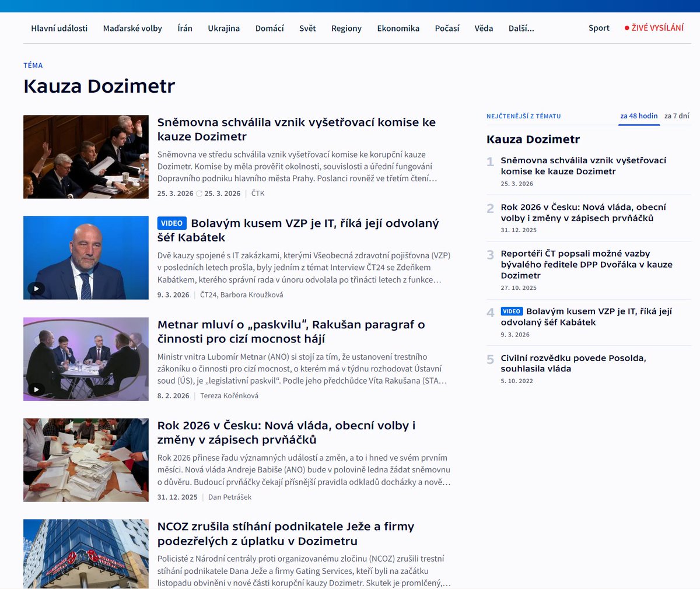Open the NCOZ stíhání article headline
This screenshot has width=700, height=589.
coord(285,534)
